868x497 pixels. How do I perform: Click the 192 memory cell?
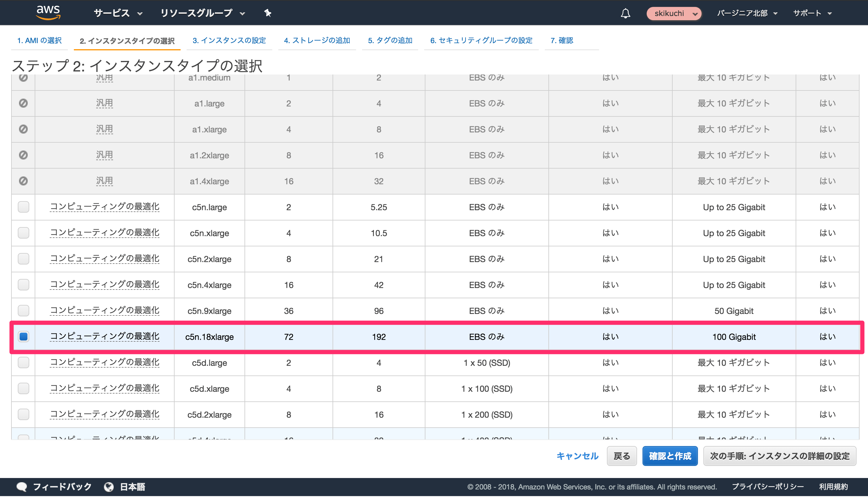coord(379,337)
